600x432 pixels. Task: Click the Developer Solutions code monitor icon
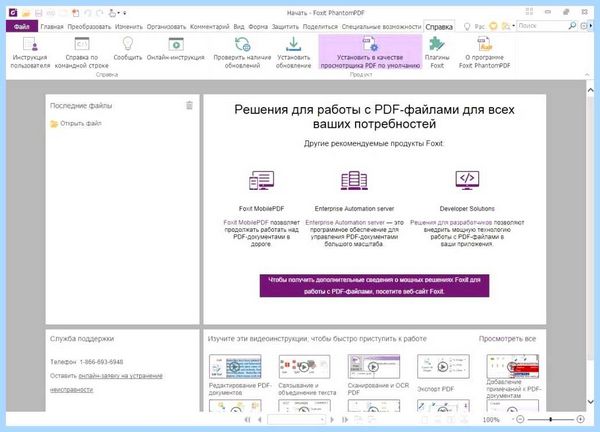467,180
